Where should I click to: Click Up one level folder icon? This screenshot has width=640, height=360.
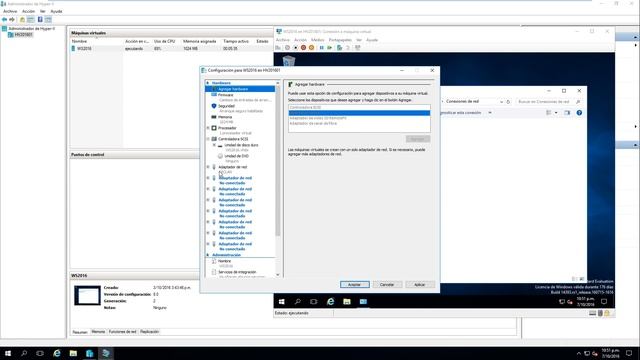(22, 20)
